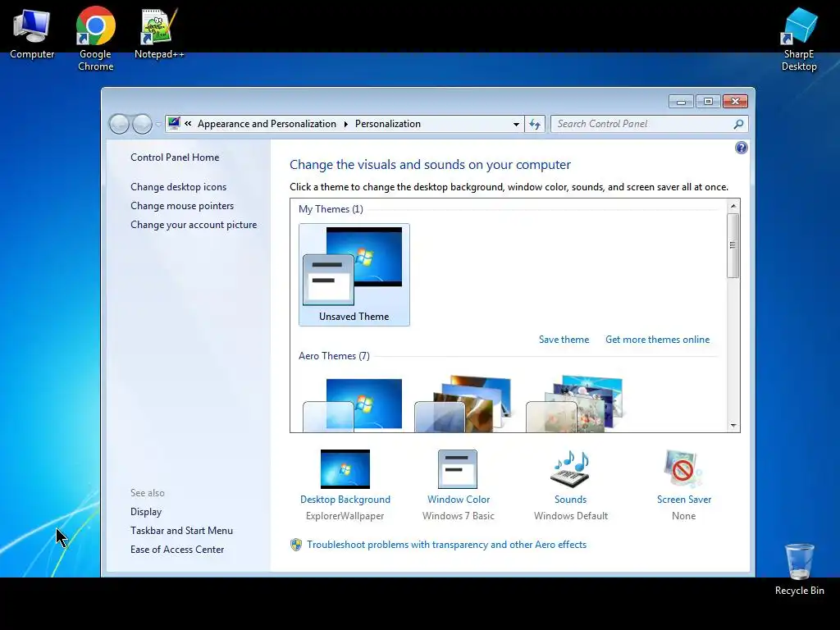The width and height of the screenshot is (840, 630).
Task: Click the refresh button beside address bar
Action: tap(535, 125)
